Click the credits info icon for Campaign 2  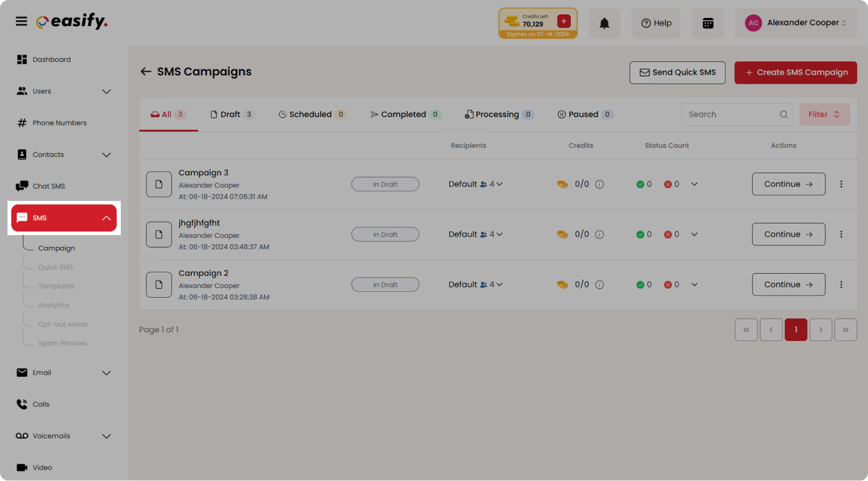[600, 285]
